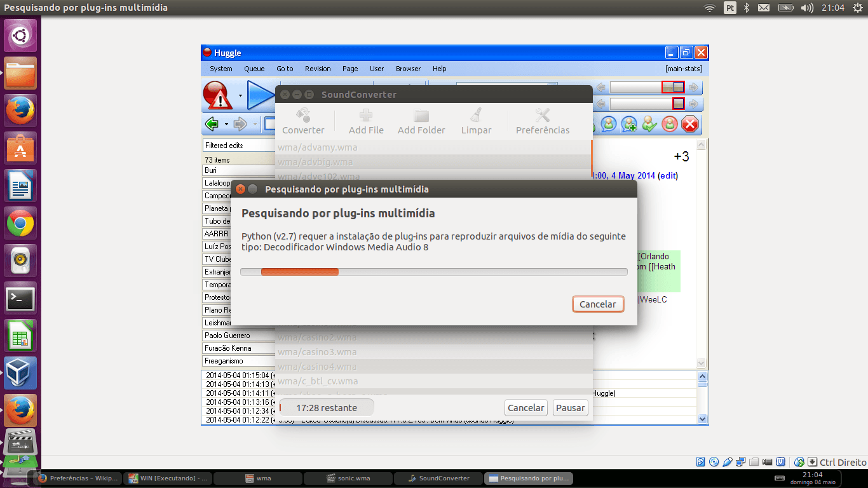Image resolution: width=868 pixels, height=488 pixels.
Task: Click the plug-in search progress bar
Action: (x=434, y=272)
